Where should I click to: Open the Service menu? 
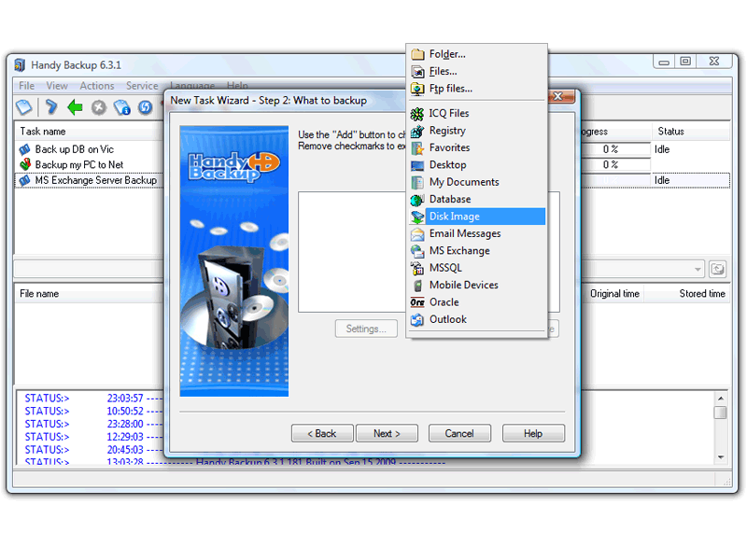click(142, 86)
